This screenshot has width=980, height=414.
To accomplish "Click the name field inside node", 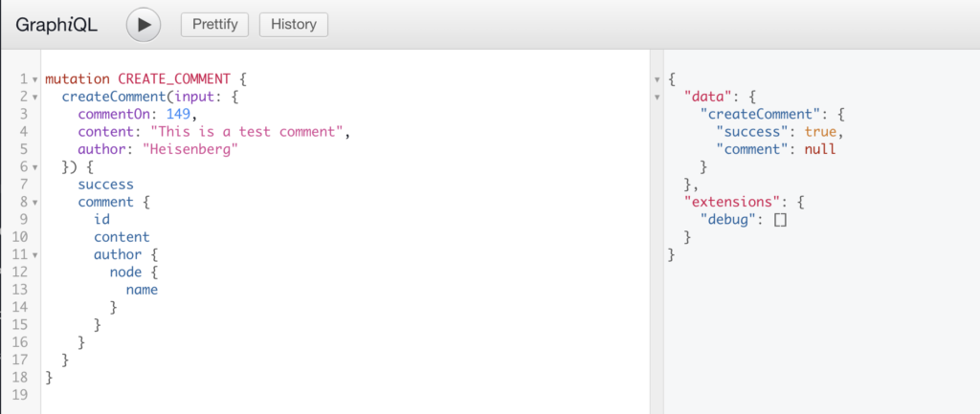I will tap(142, 290).
